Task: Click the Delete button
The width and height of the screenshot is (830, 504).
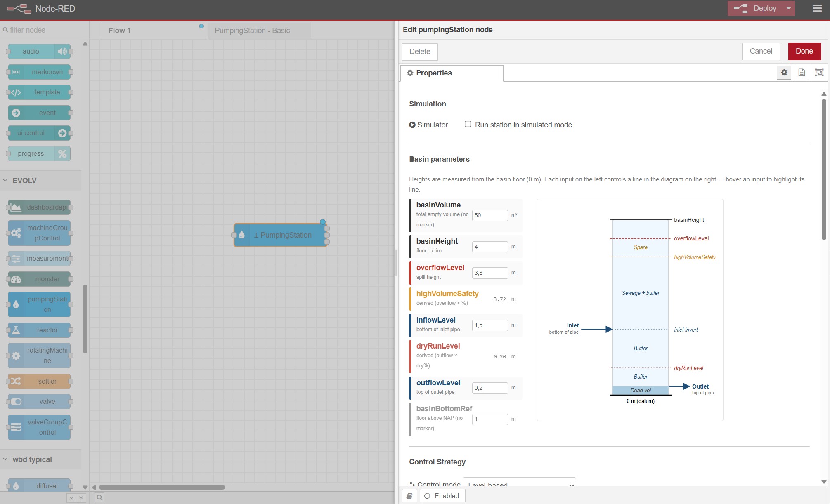Action: point(420,52)
